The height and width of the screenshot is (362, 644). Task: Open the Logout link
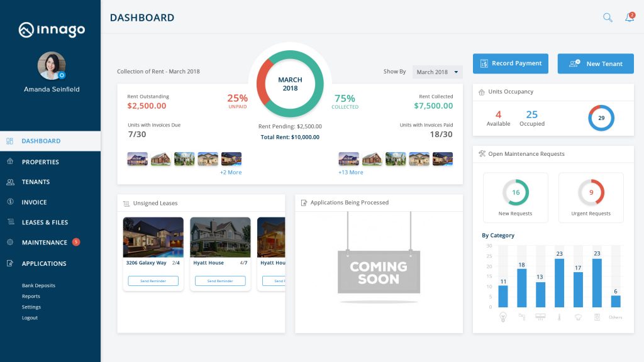click(x=30, y=318)
